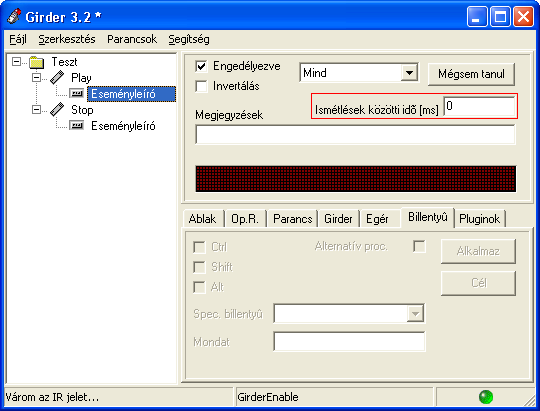Select Eseményleíró under Stop
Image resolution: width=540 pixels, height=411 pixels.
pyautogui.click(x=123, y=126)
